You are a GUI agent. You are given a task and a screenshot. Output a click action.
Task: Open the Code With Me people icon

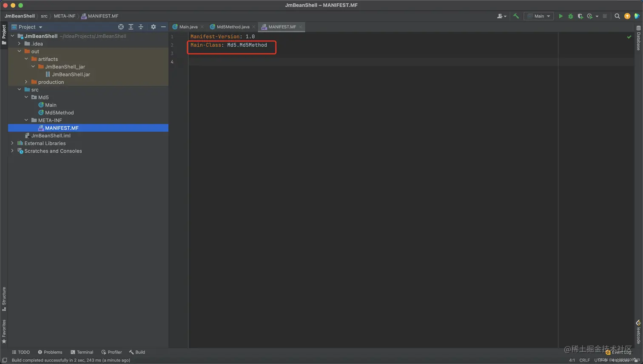[501, 16]
